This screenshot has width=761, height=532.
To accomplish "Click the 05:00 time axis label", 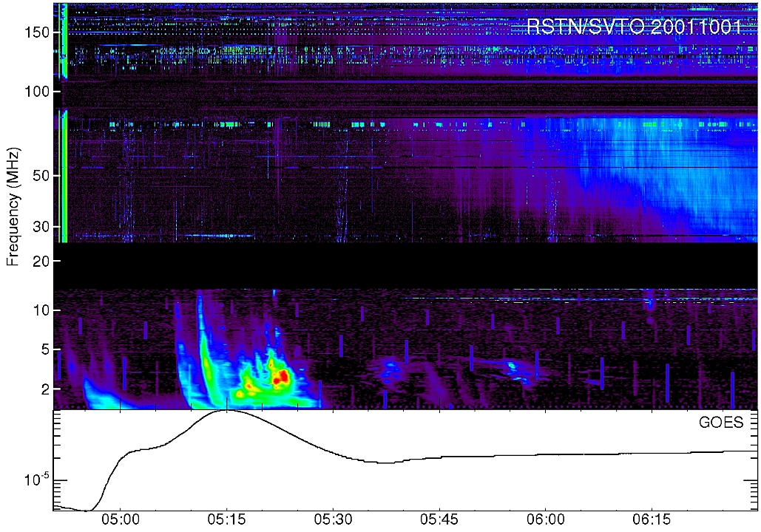I will [119, 520].
